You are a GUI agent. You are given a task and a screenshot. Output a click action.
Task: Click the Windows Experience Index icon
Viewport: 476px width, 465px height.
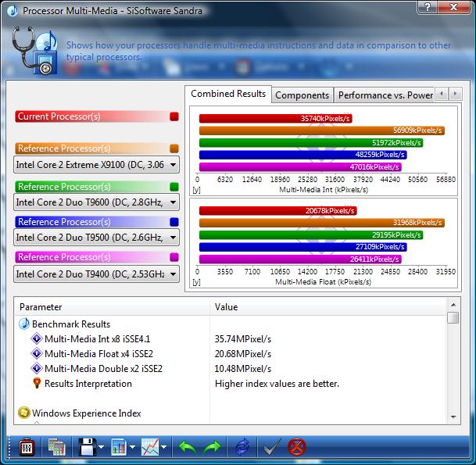click(24, 413)
